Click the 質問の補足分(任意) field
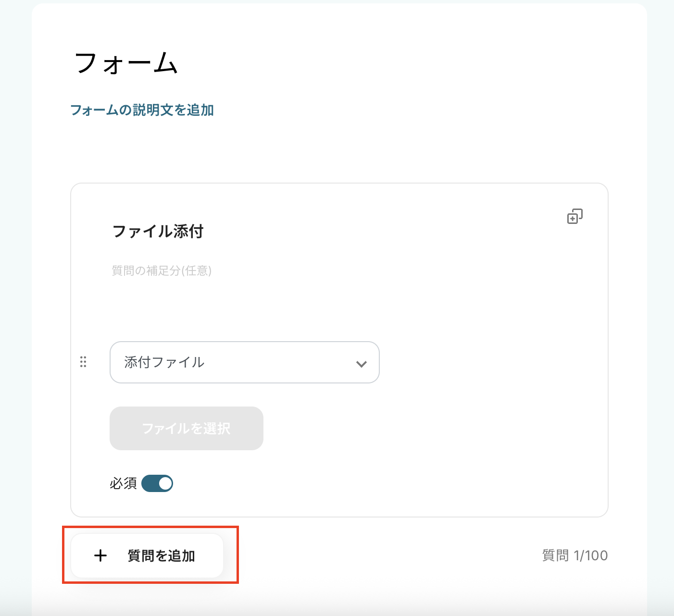674x616 pixels. click(162, 271)
